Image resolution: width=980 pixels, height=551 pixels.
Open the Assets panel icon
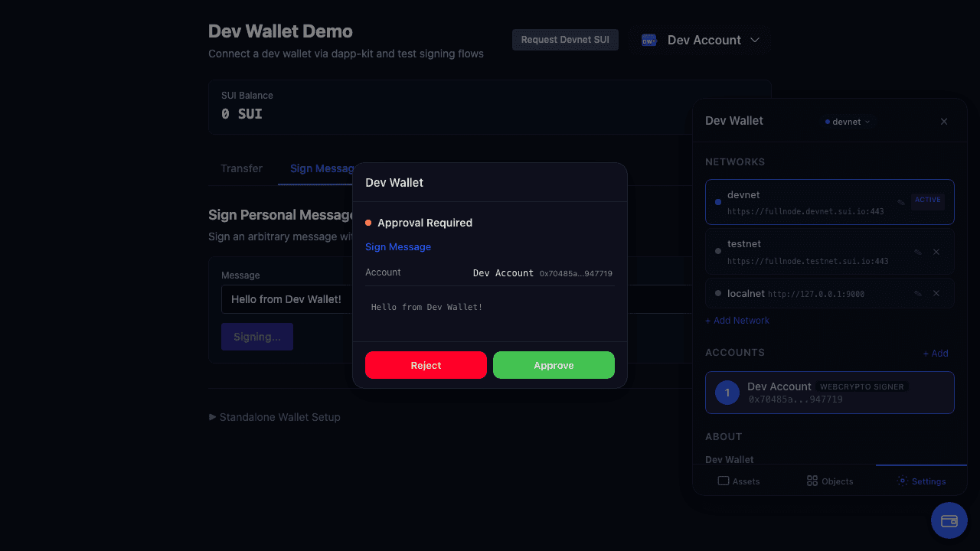(723, 481)
